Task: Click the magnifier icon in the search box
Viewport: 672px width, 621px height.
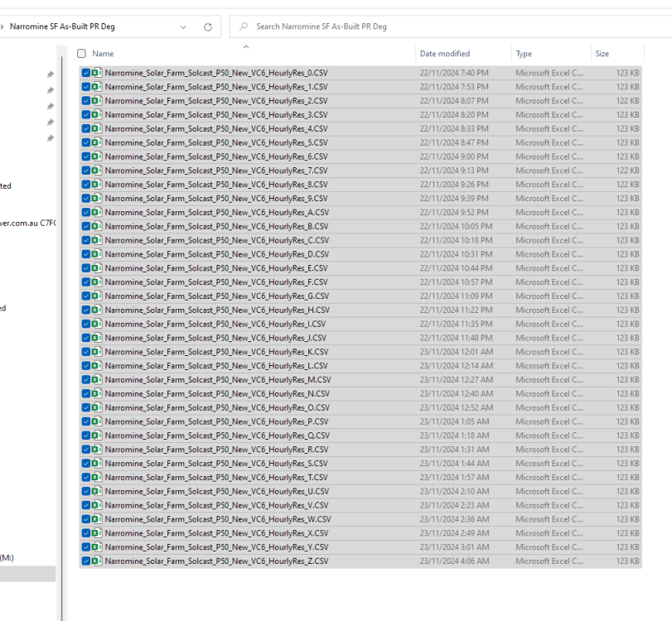Action: click(244, 26)
